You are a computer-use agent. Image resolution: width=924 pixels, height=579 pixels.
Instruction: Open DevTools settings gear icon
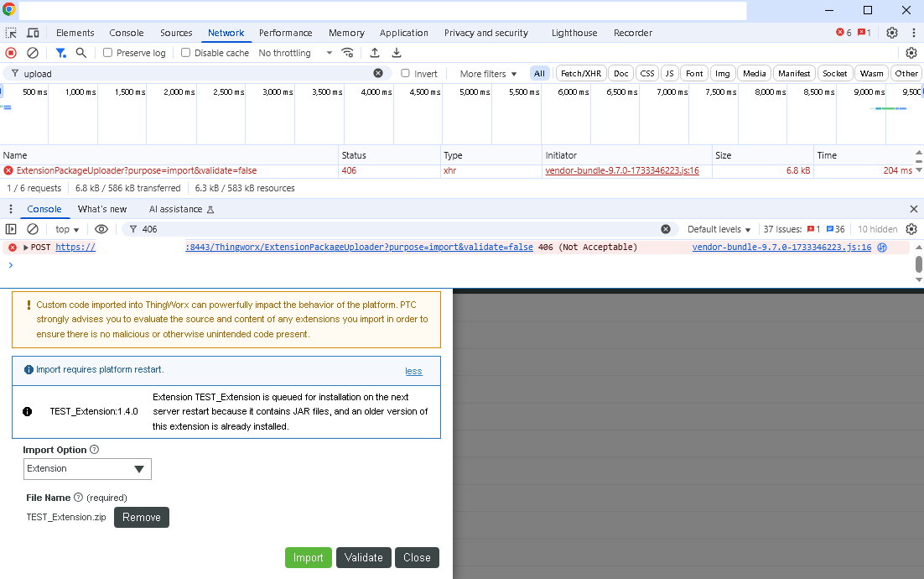(892, 33)
